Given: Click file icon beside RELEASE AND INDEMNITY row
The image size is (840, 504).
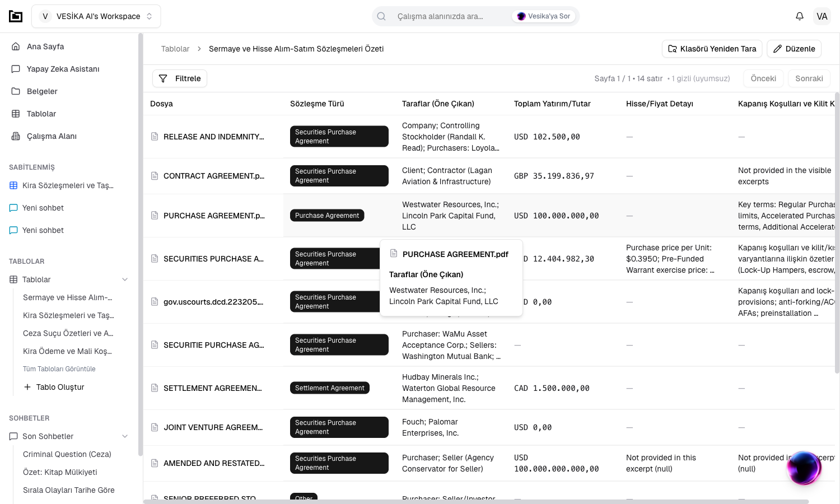Looking at the screenshot, I should tap(155, 137).
